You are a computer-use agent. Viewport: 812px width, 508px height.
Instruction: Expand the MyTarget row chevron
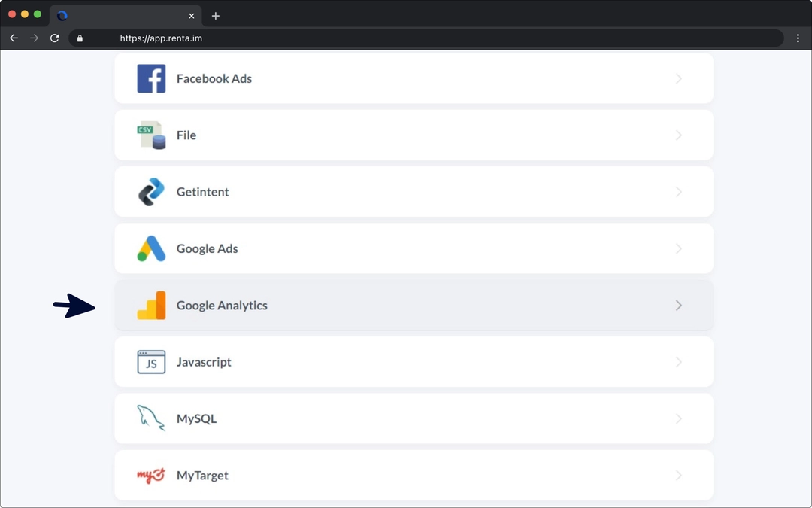click(678, 476)
